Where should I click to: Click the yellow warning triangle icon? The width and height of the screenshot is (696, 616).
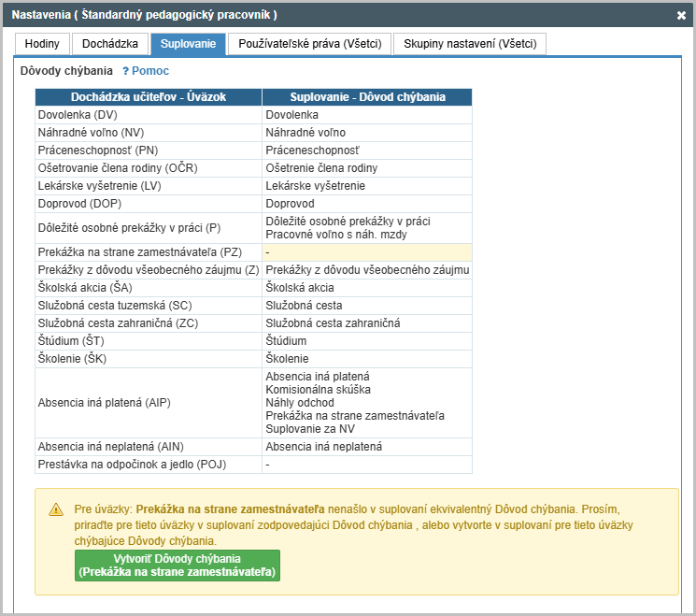[56, 510]
